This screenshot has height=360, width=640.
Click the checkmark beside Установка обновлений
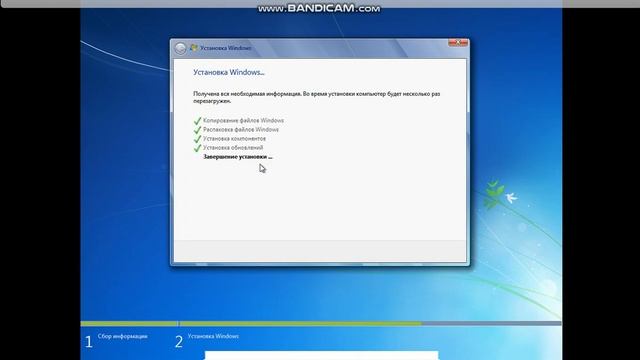coord(198,148)
